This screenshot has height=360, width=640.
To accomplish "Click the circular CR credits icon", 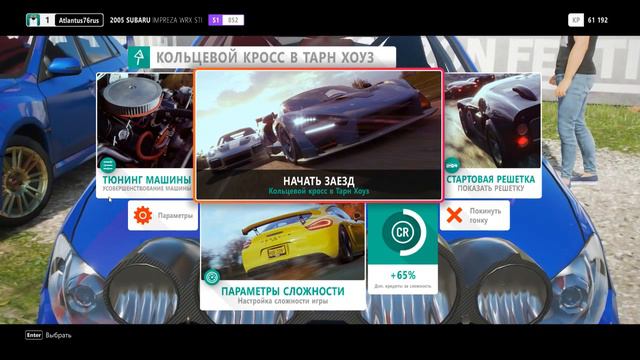I will [402, 232].
